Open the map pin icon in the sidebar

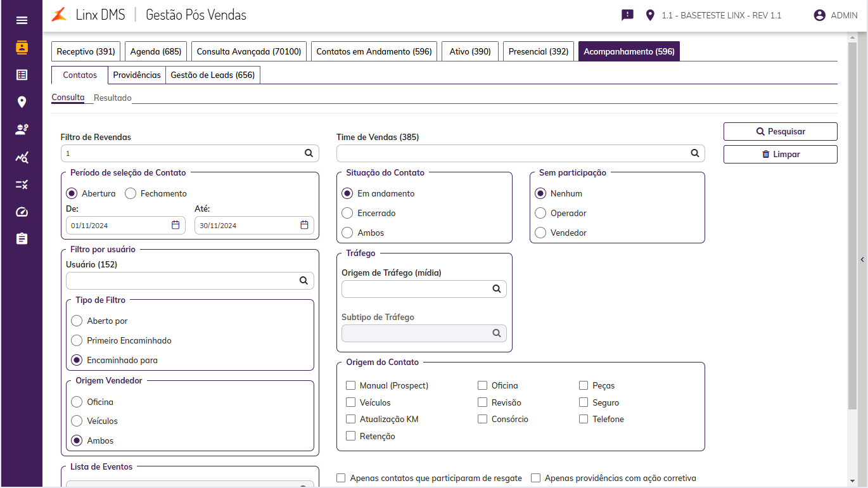tap(22, 102)
